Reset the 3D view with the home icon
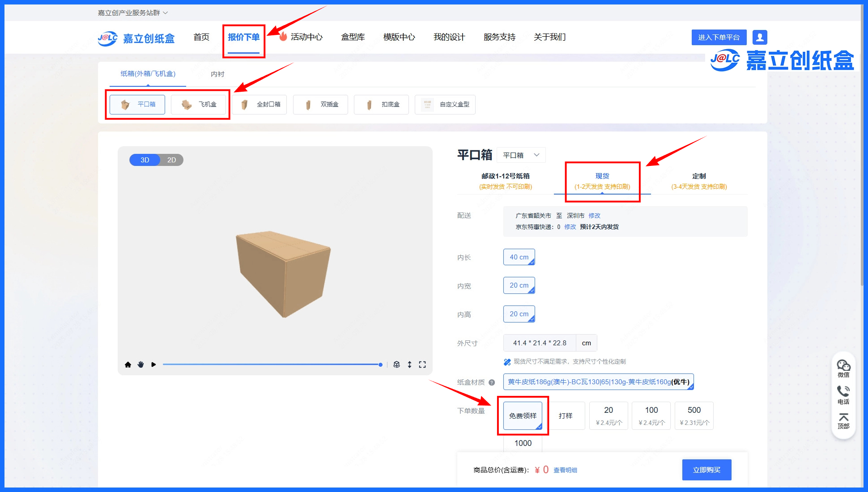The image size is (868, 492). (128, 365)
